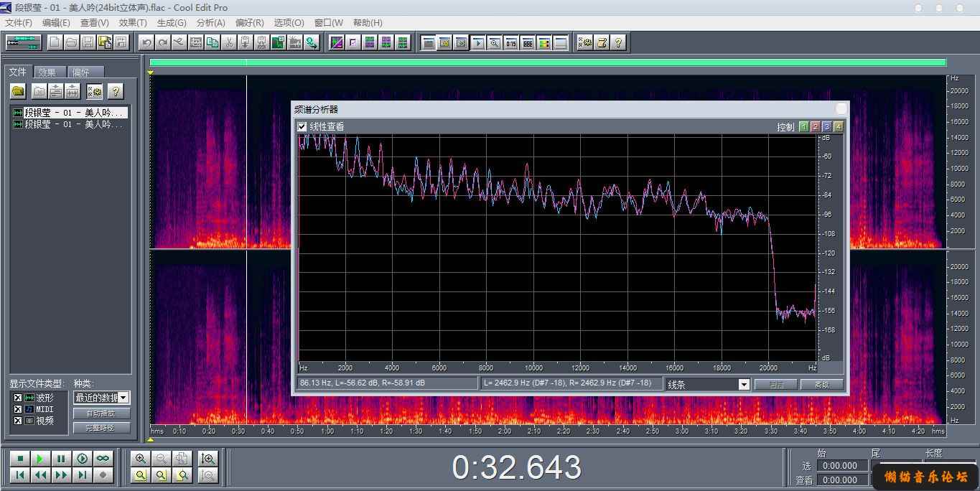
Task: Click the toolbar settings gear icon
Action: point(586,42)
